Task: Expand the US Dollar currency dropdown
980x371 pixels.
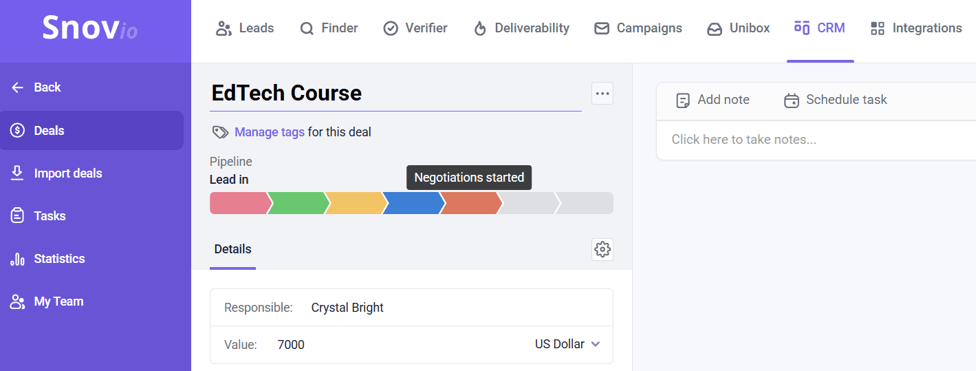Action: click(x=567, y=344)
